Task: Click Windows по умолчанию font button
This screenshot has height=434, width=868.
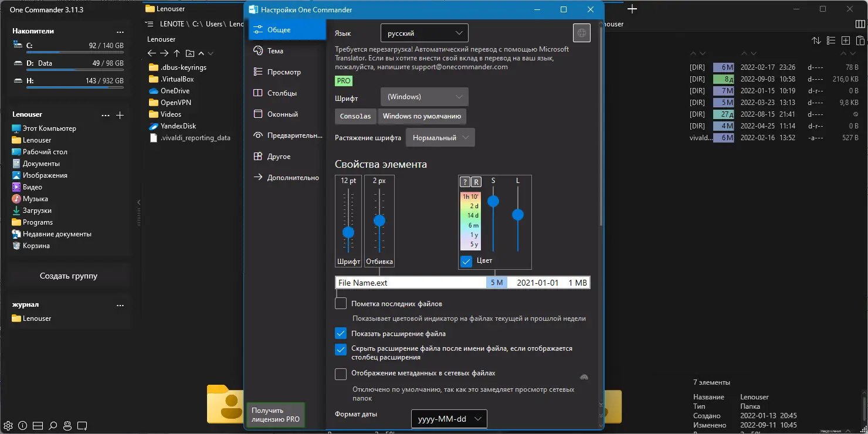Action: coord(422,116)
